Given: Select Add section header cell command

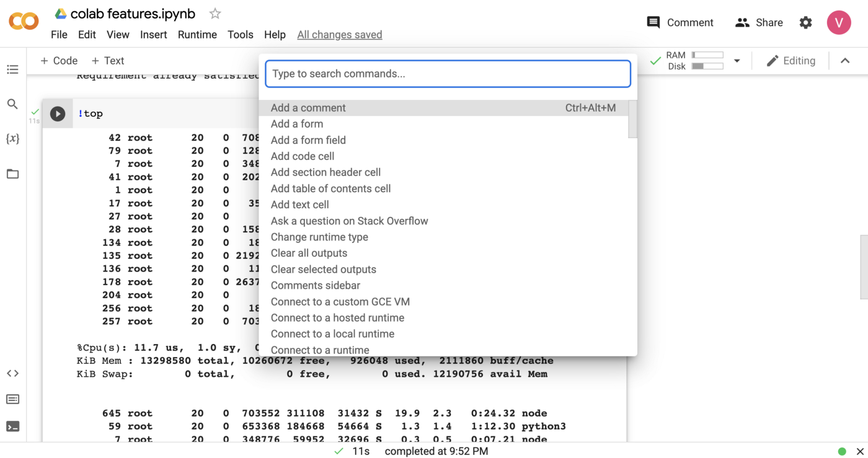Looking at the screenshot, I should [443, 172].
